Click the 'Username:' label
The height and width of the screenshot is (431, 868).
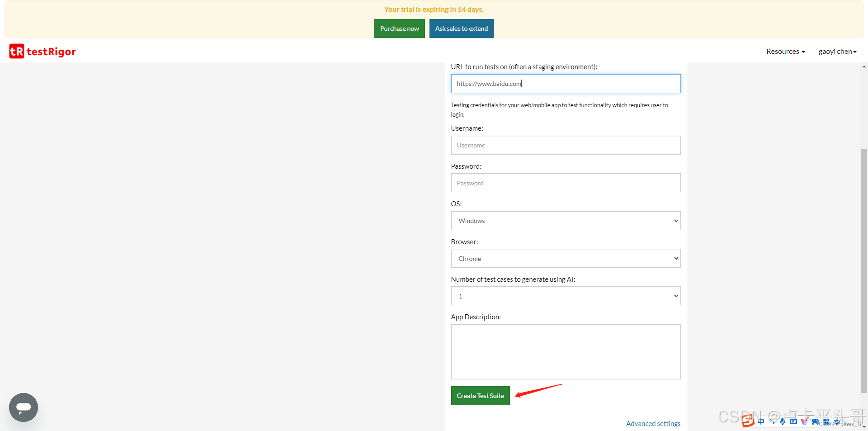pos(467,128)
